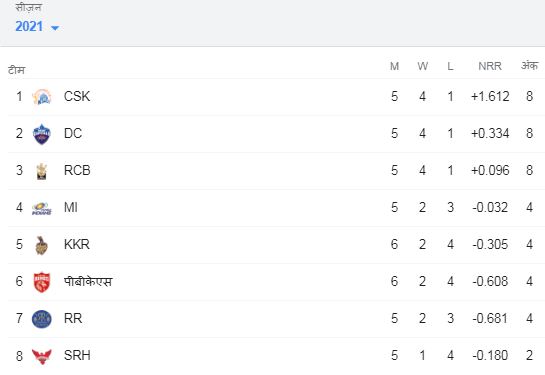Click the NRR column header
The image size is (545, 375).
(x=490, y=66)
